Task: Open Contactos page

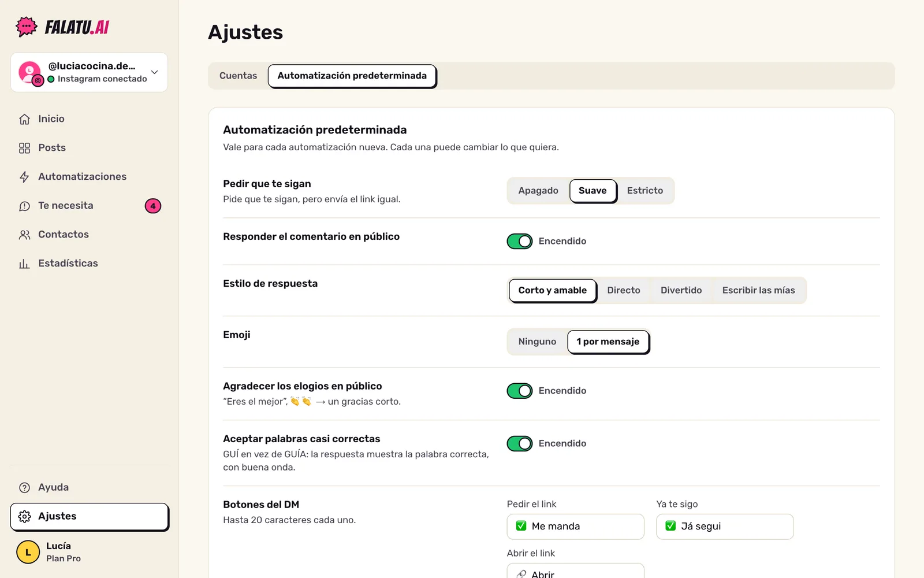Action: tap(90, 235)
